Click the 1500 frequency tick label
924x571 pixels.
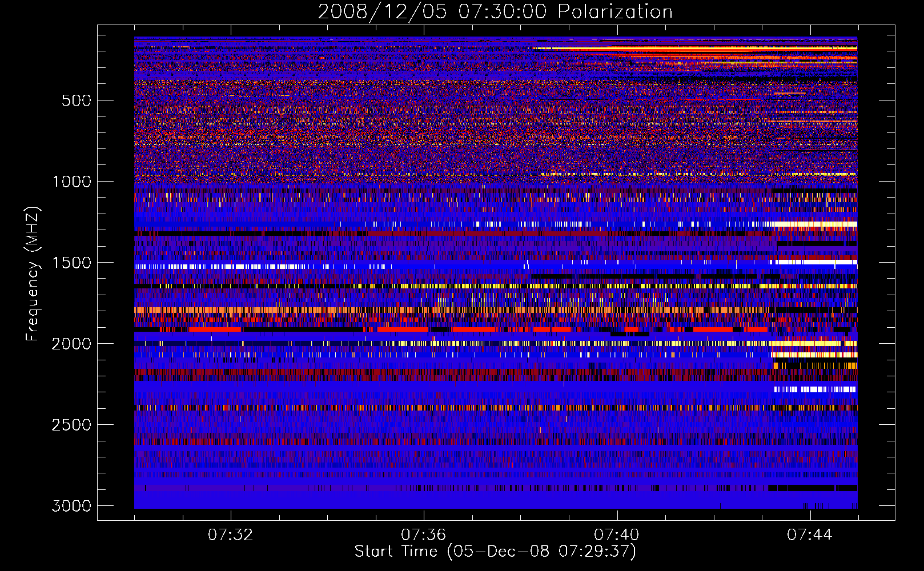71,263
